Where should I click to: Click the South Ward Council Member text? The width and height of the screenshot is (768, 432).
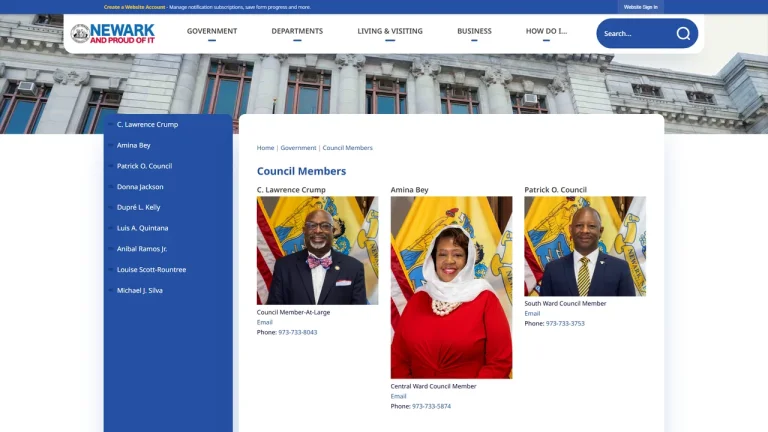[x=565, y=303]
